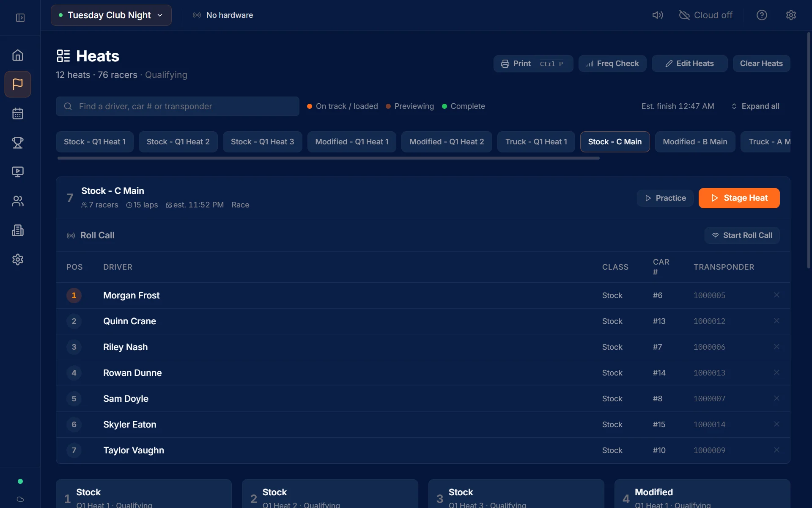The width and height of the screenshot is (812, 508).
Task: Remove Morgan Frost from the heat
Action: coord(776,295)
